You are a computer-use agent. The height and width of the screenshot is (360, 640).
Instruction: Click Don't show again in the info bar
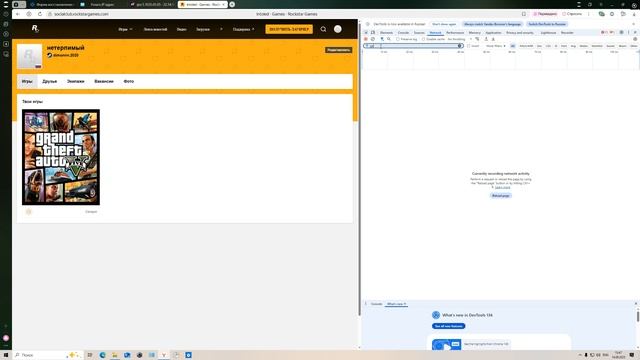444,24
